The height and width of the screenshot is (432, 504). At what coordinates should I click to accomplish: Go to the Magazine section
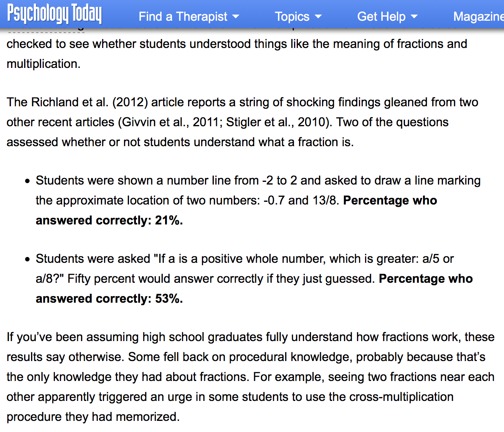click(478, 16)
